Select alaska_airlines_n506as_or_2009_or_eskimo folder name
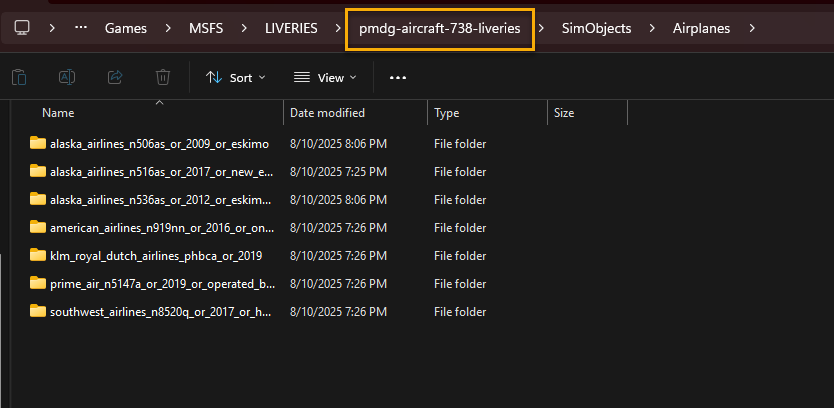This screenshot has width=834, height=408. 160,144
